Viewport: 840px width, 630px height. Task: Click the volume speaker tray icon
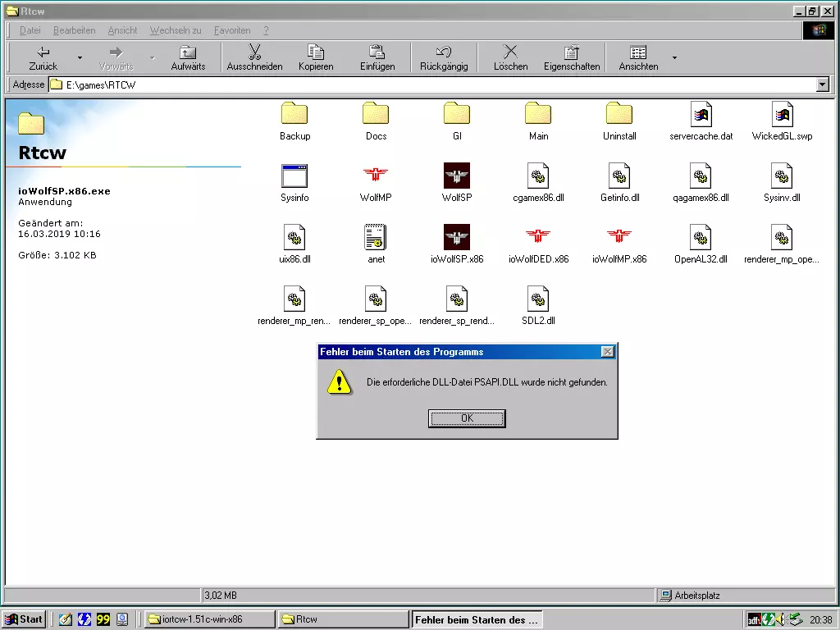(x=782, y=620)
